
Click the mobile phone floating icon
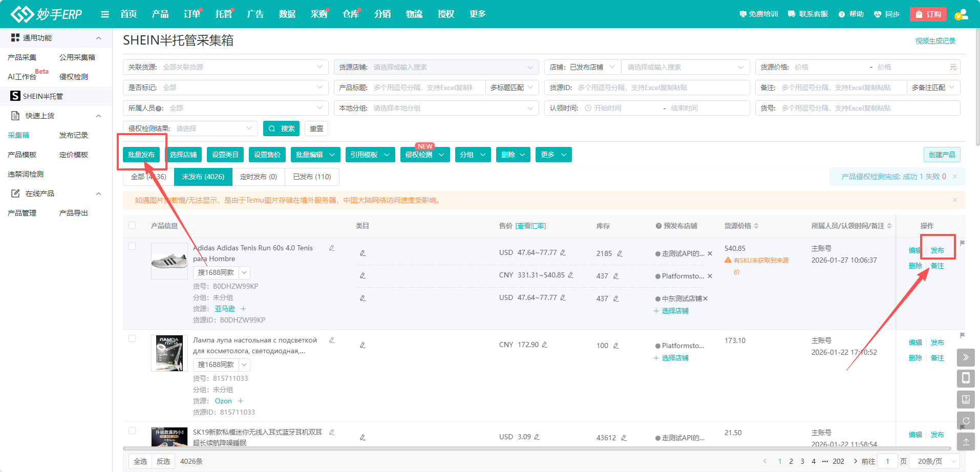[965, 378]
